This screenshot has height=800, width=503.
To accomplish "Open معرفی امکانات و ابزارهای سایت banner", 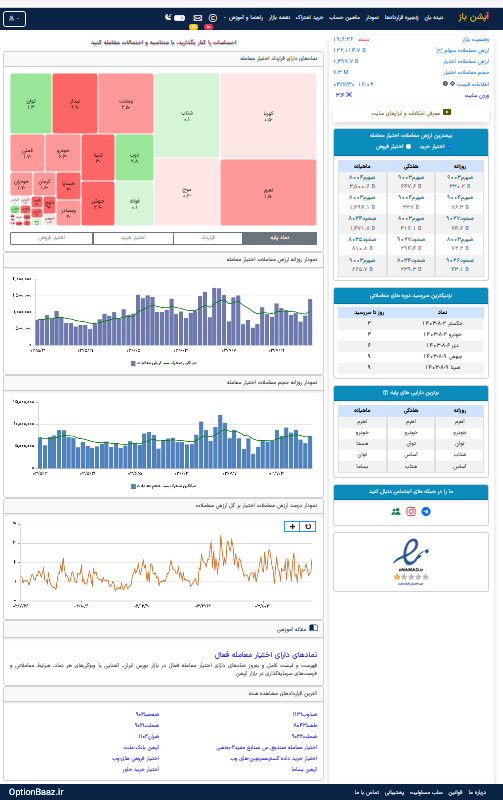I will 411,113.
